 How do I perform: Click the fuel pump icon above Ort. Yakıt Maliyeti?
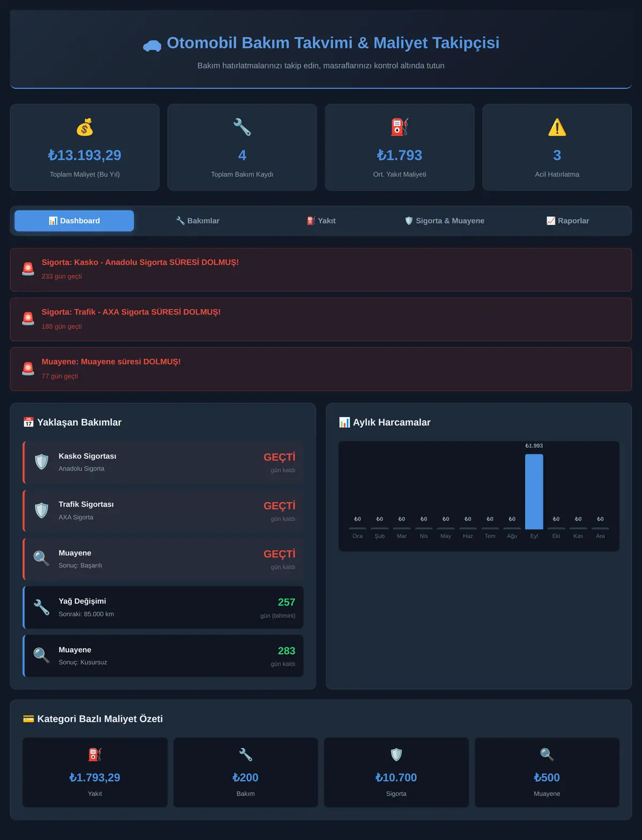(400, 127)
